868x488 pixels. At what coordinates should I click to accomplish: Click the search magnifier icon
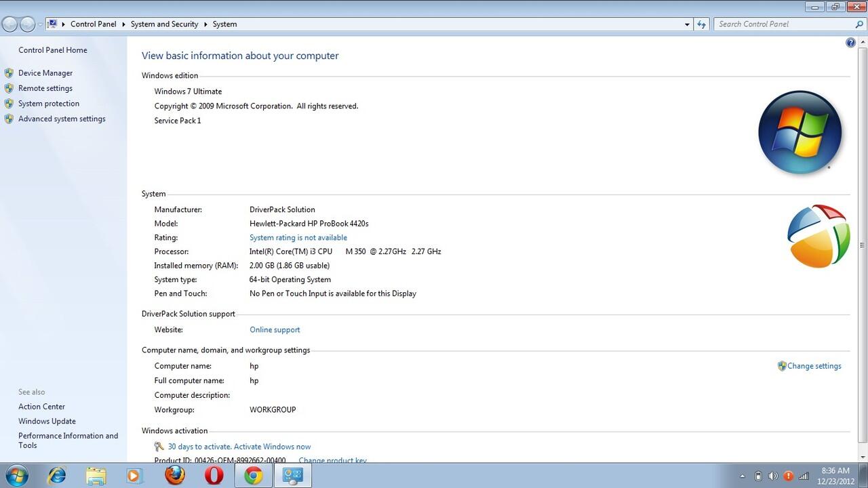(x=860, y=24)
